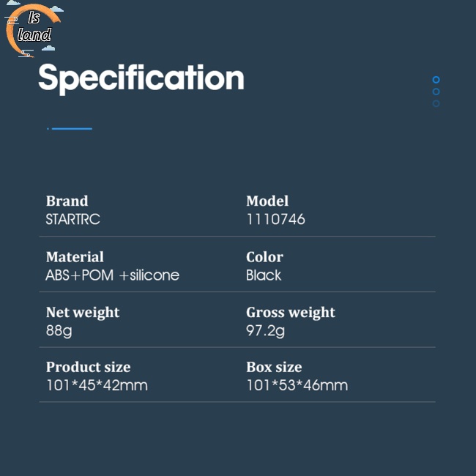Select the bottom pagination dot
The width and height of the screenshot is (476, 476).
click(x=436, y=103)
